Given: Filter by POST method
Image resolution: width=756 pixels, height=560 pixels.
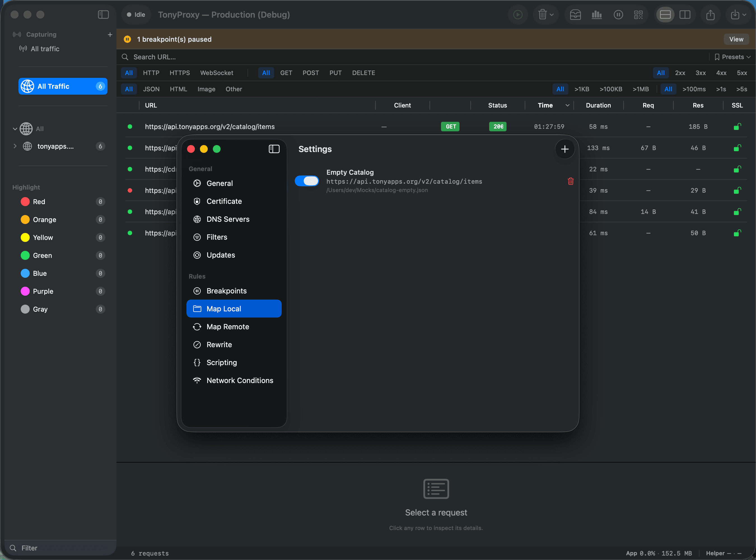Looking at the screenshot, I should [x=311, y=73].
